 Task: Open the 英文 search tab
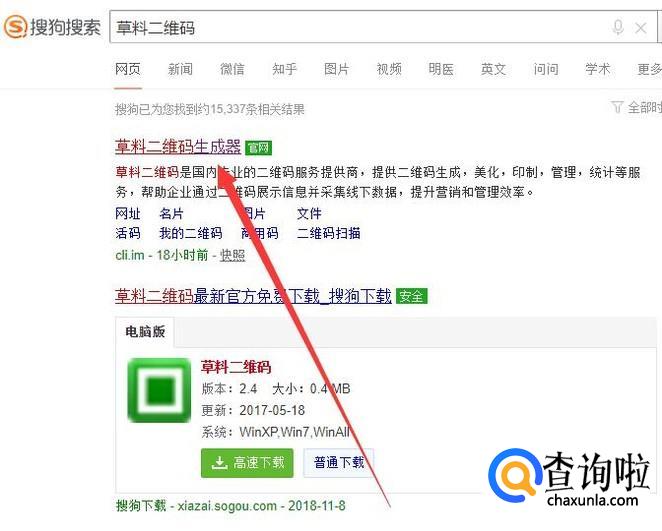pyautogui.click(x=493, y=69)
